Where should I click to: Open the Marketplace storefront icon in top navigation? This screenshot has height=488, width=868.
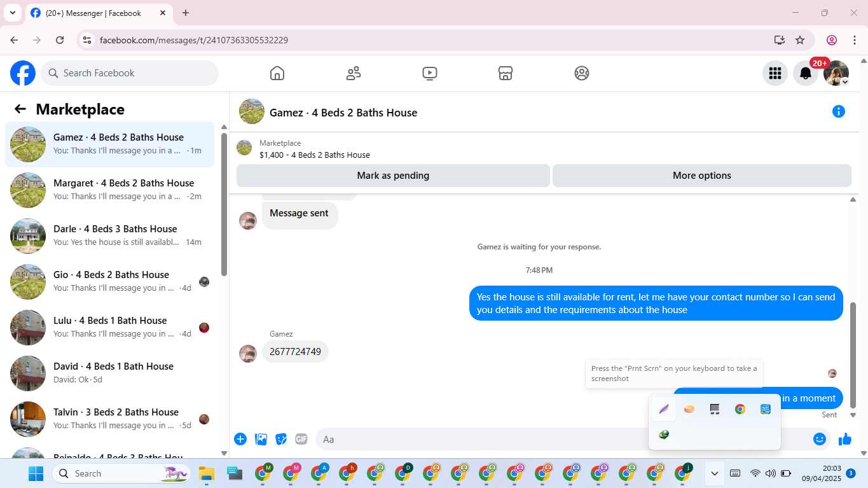[506, 73]
